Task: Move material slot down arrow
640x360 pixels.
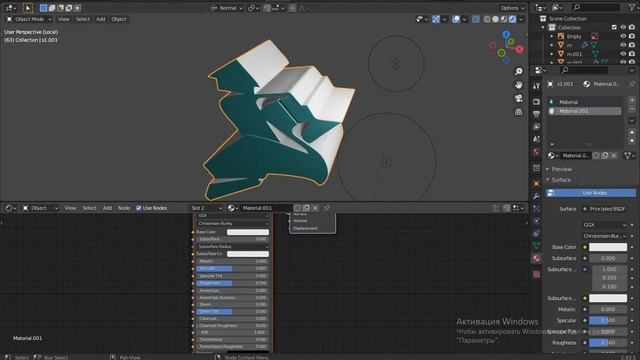Action: tap(631, 140)
